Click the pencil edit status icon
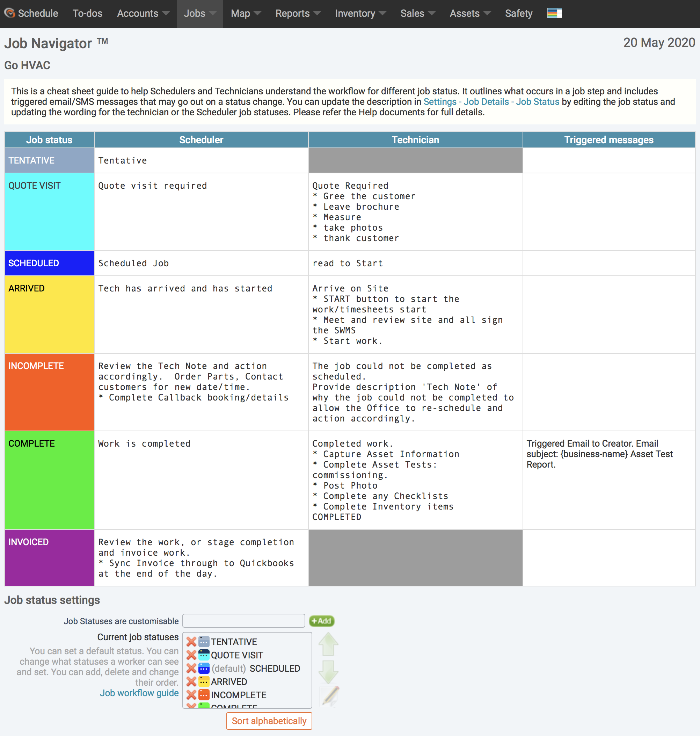This screenshot has height=736, width=700. click(x=330, y=696)
